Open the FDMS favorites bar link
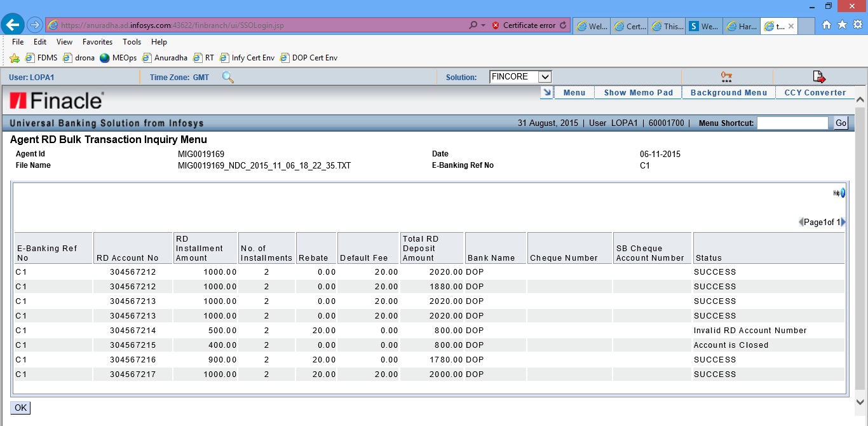The height and width of the screenshot is (426, 868). click(41, 58)
